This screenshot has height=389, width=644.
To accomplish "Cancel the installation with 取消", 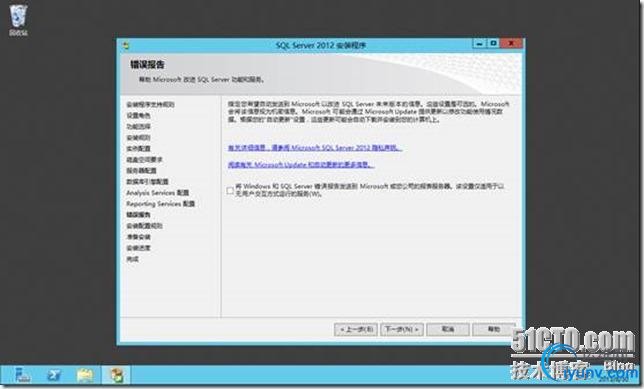I will [x=448, y=329].
